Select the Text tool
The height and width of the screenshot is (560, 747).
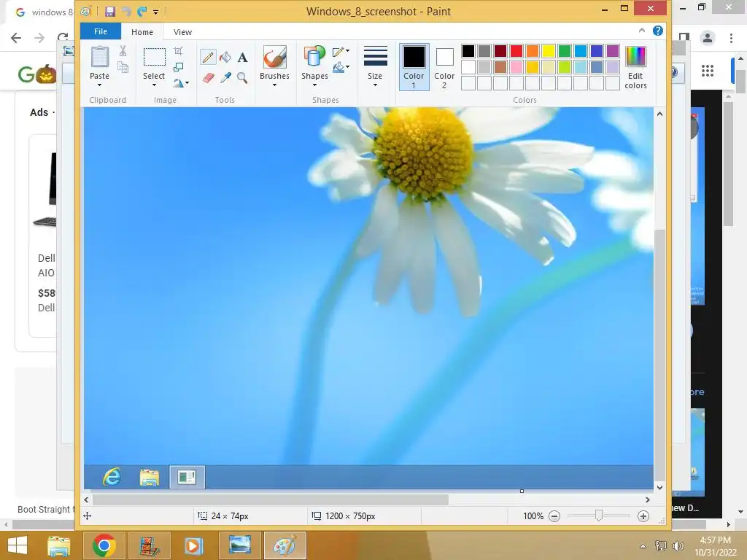[x=242, y=58]
